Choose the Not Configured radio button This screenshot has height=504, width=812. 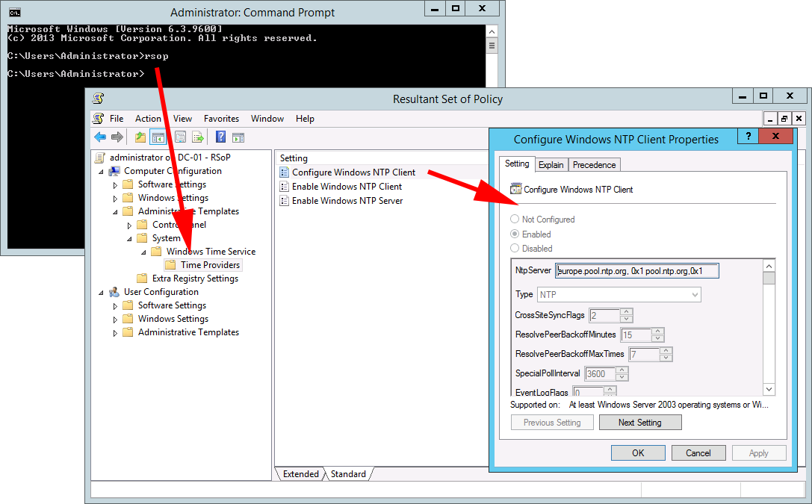[514, 219]
